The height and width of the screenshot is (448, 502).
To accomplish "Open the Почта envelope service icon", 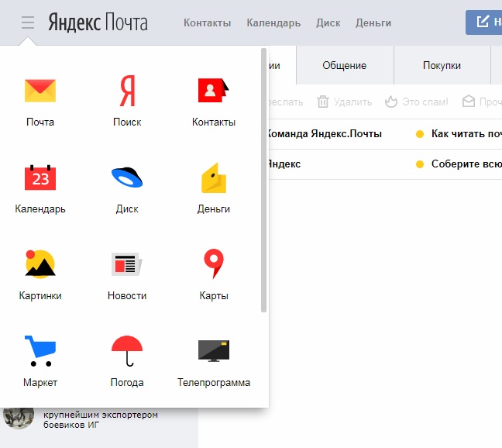I will click(x=40, y=91).
